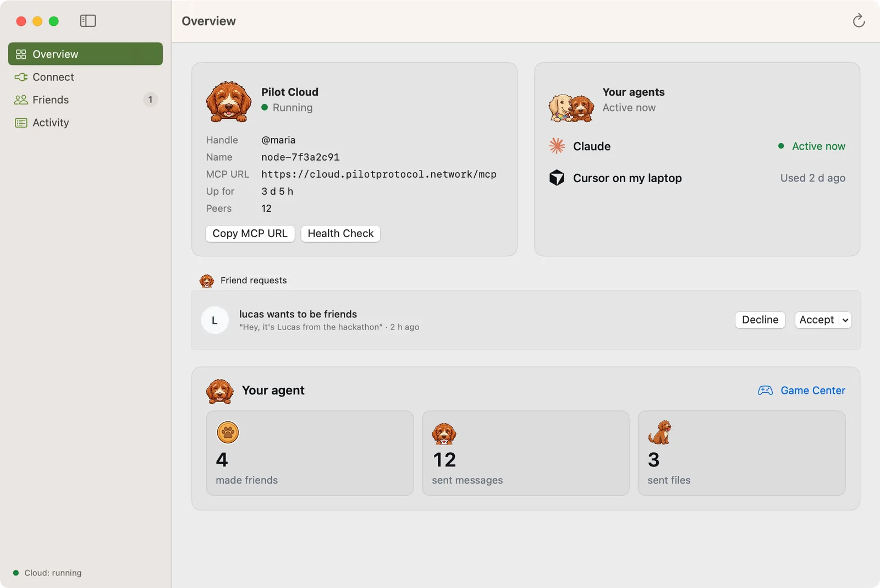The width and height of the screenshot is (880, 588).
Task: Click the 'Used 2 d ago' text
Action: pyautogui.click(x=813, y=178)
